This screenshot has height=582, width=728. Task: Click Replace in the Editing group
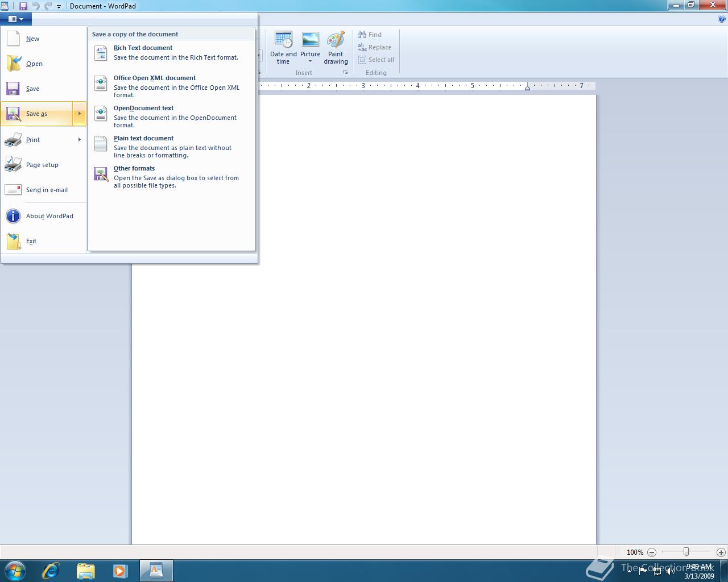(x=375, y=47)
